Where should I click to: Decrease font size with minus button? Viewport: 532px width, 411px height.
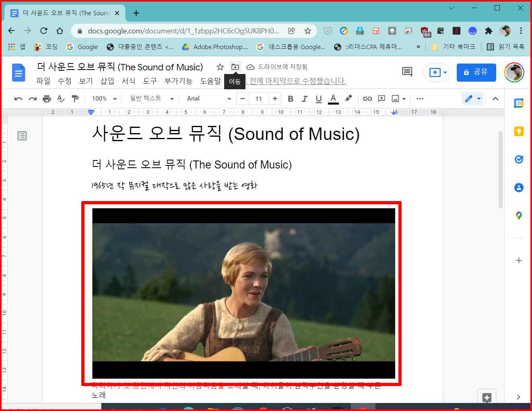[242, 99]
